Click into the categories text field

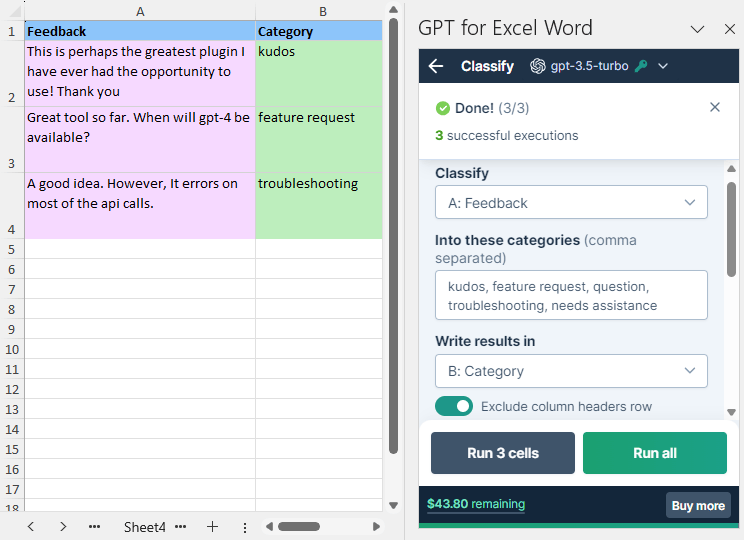click(x=571, y=296)
